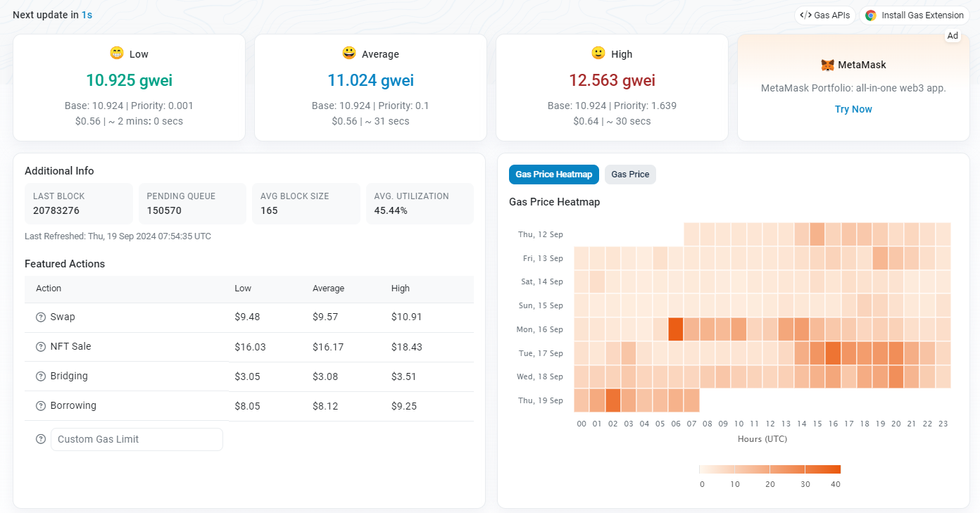Click the Low card's Base and Priority line
The image size is (980, 513).
[129, 106]
